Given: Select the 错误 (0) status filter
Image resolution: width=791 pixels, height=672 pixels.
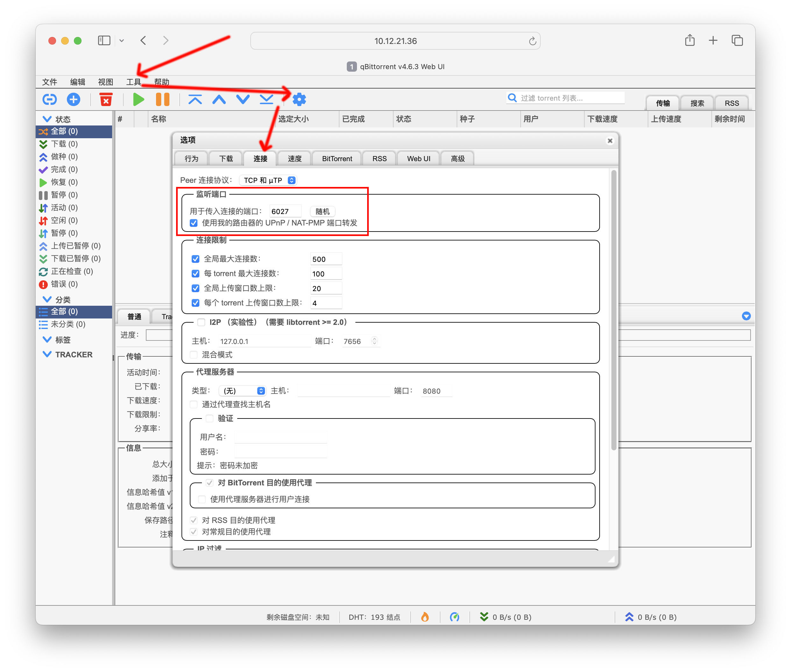Looking at the screenshot, I should pyautogui.click(x=74, y=284).
